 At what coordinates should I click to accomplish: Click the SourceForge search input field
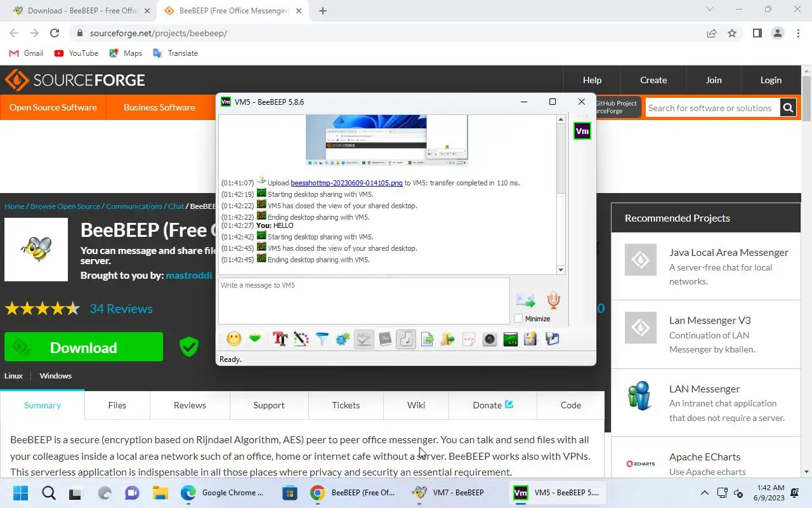(x=712, y=108)
